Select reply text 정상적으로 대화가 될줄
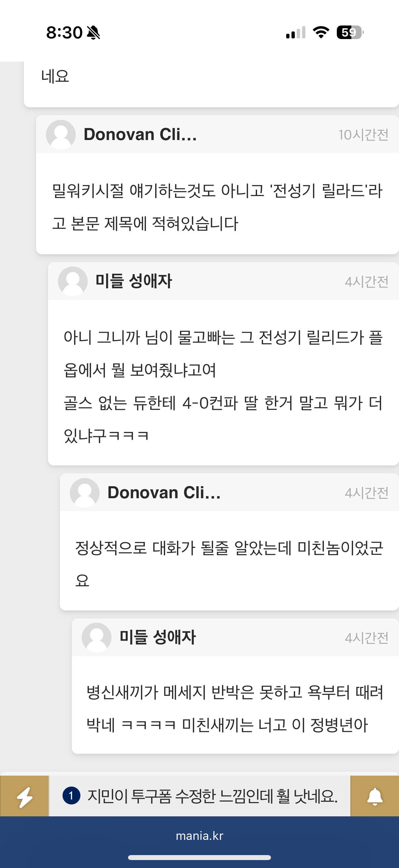The height and width of the screenshot is (868, 399). (x=229, y=564)
